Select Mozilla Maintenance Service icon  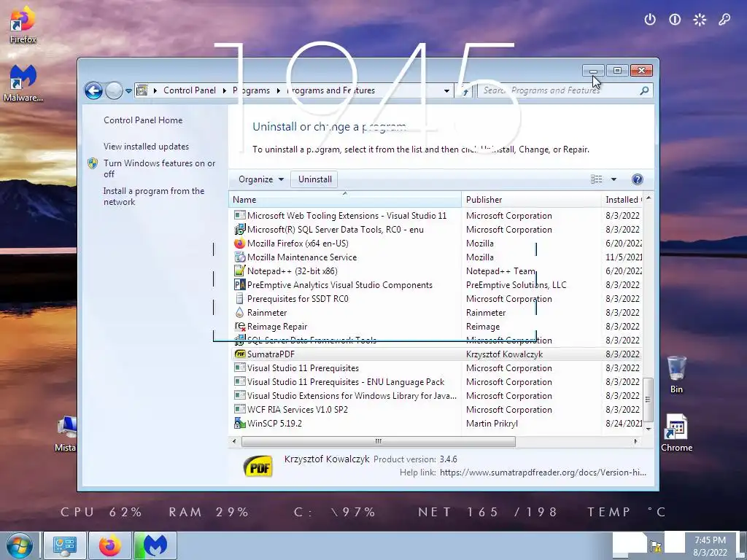click(x=239, y=257)
